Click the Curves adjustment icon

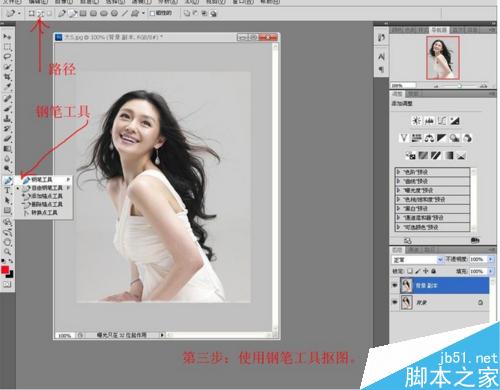tap(442, 120)
